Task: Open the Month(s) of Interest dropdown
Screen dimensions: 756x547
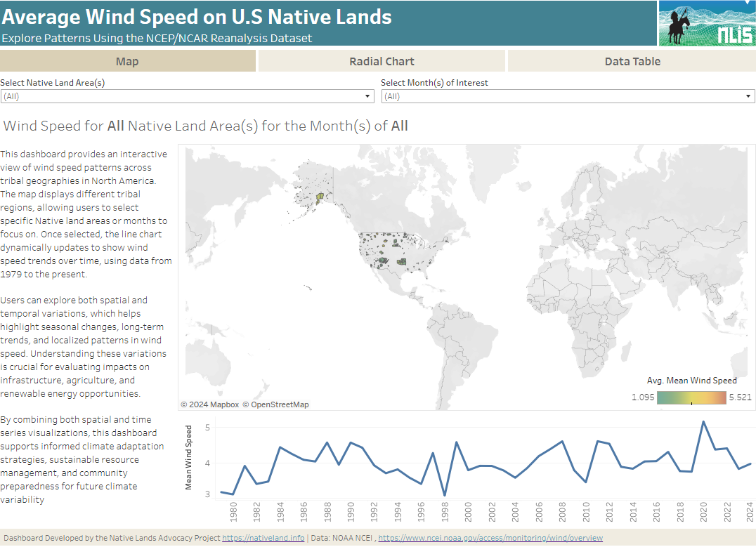Action: coord(567,96)
